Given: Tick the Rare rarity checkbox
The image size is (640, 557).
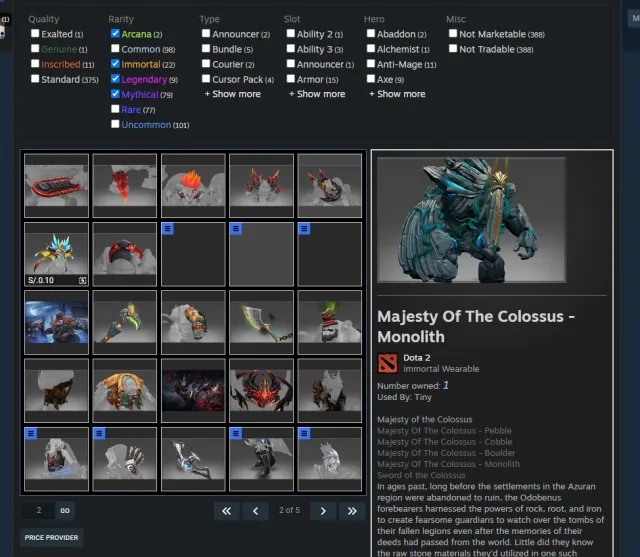Looking at the screenshot, I should coord(115,109).
